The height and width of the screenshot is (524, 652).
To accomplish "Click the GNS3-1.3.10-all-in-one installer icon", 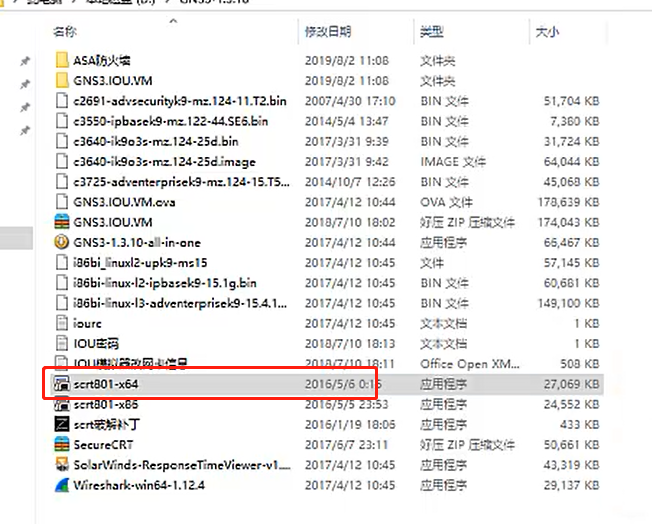I will click(62, 242).
